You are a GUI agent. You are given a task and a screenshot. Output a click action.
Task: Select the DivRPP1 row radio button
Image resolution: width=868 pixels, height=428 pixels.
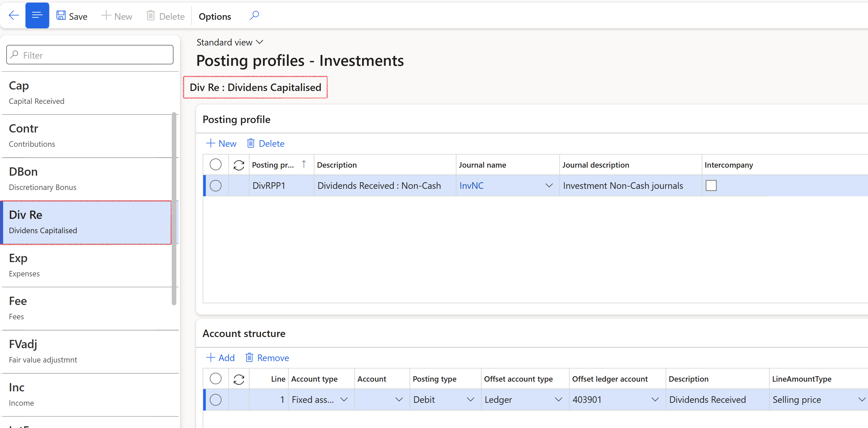point(216,185)
